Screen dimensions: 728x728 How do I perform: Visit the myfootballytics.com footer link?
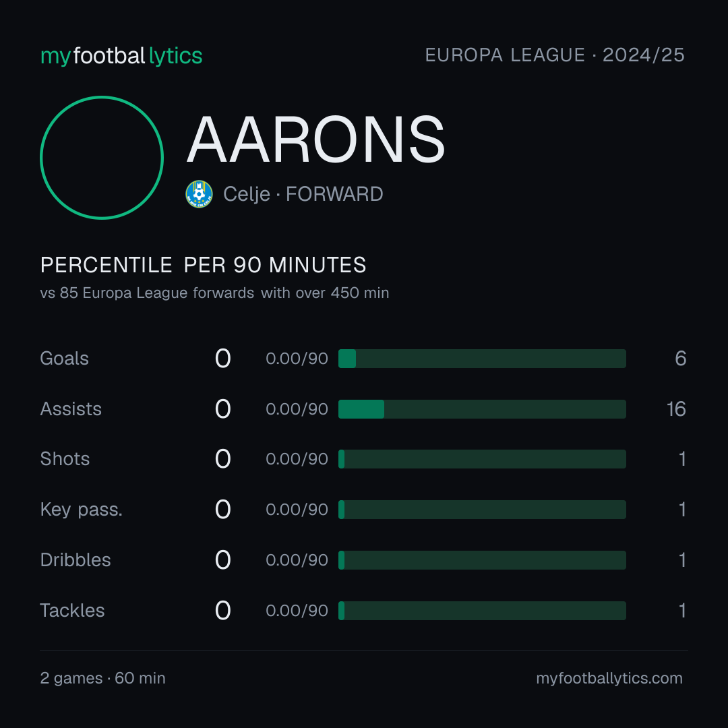click(609, 678)
